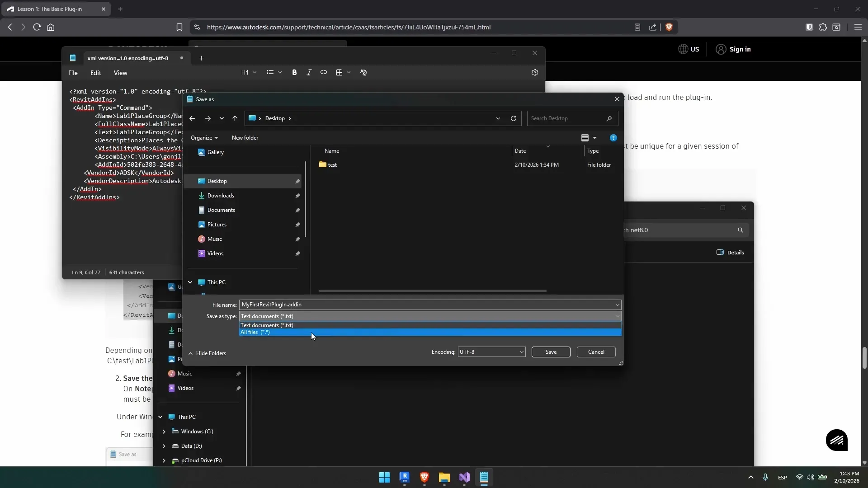Open Notepad settings gear

[535, 72]
